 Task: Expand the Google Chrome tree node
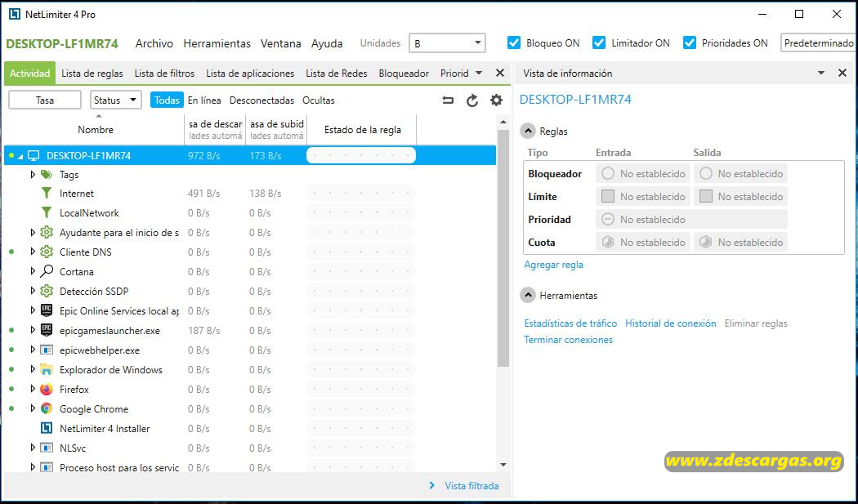(33, 408)
